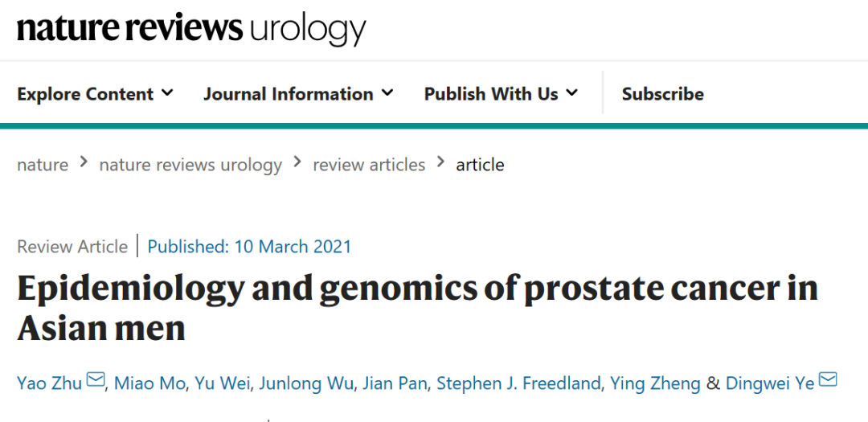Open author Miao Mo's profile

(148, 383)
